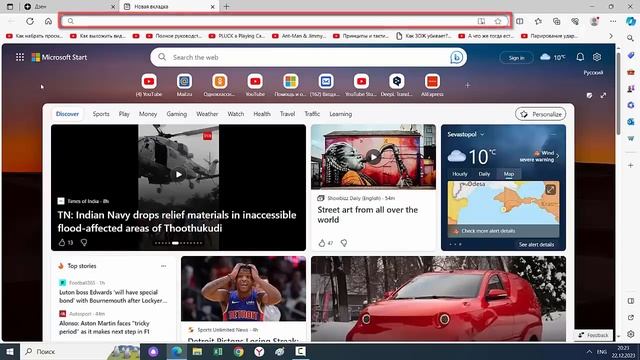Show hidden system tray icons
The image size is (640, 360).
[589, 351]
